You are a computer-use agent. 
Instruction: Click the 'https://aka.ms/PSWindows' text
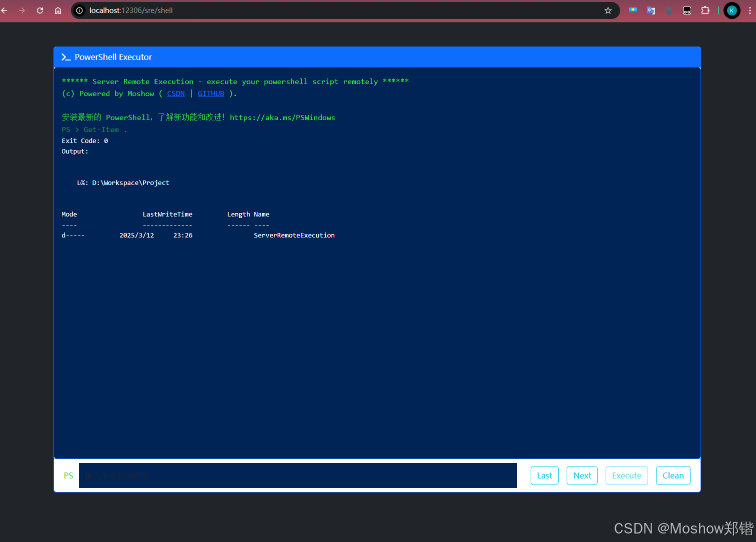(282, 117)
